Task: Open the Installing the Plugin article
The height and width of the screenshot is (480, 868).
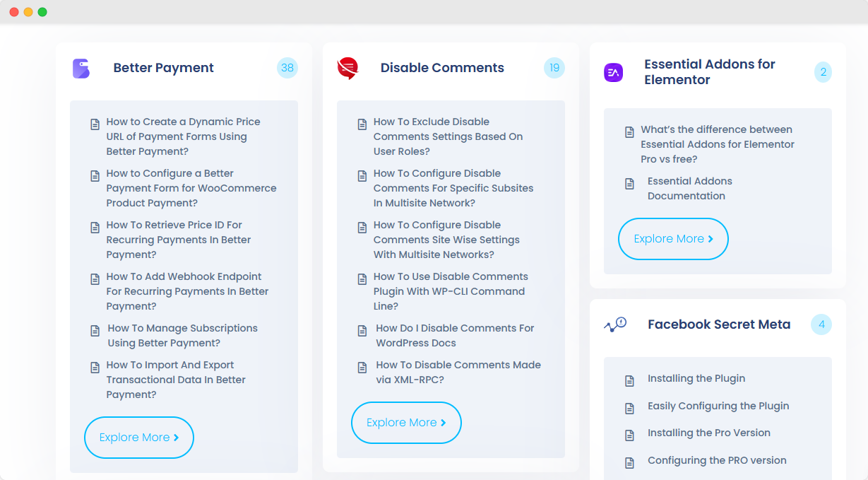Action: [x=696, y=379]
